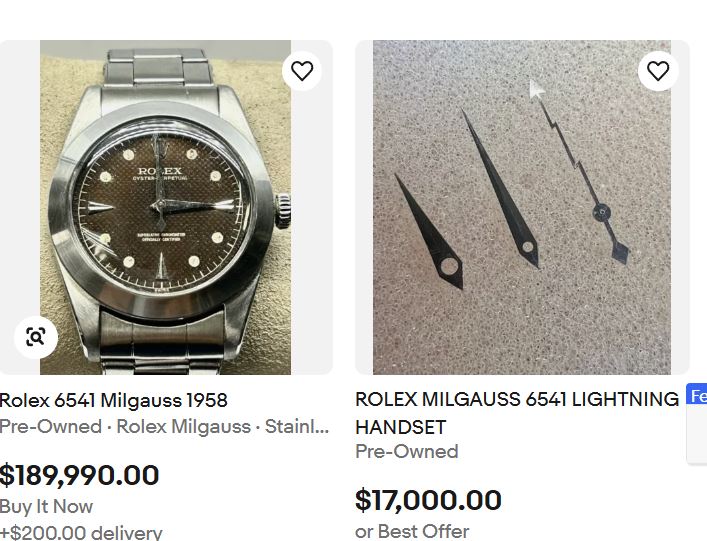Click the white panel below the Fe badge
This screenshot has width=707, height=541.
point(697,435)
